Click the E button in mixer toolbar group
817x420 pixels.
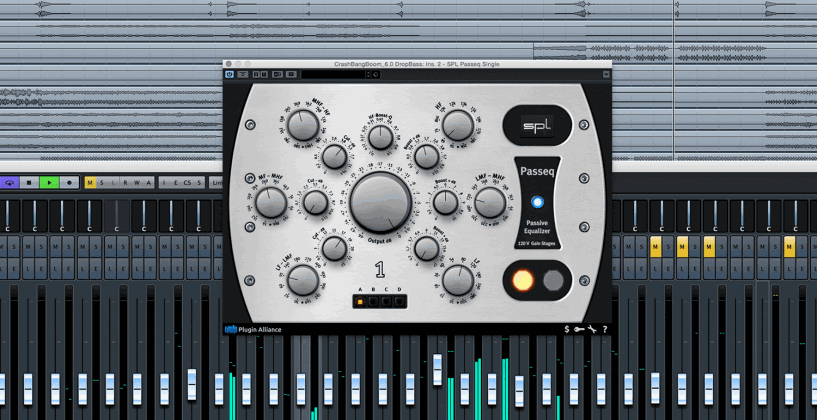(x=176, y=182)
